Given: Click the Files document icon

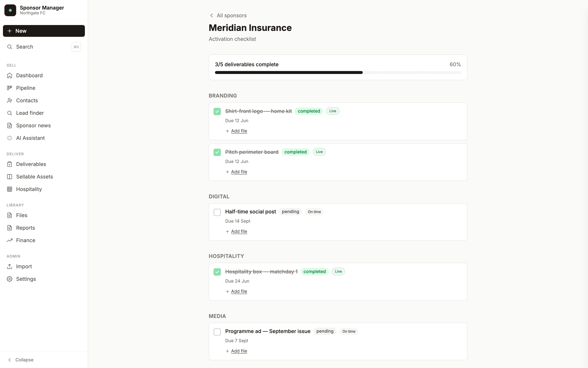Looking at the screenshot, I should tap(10, 215).
